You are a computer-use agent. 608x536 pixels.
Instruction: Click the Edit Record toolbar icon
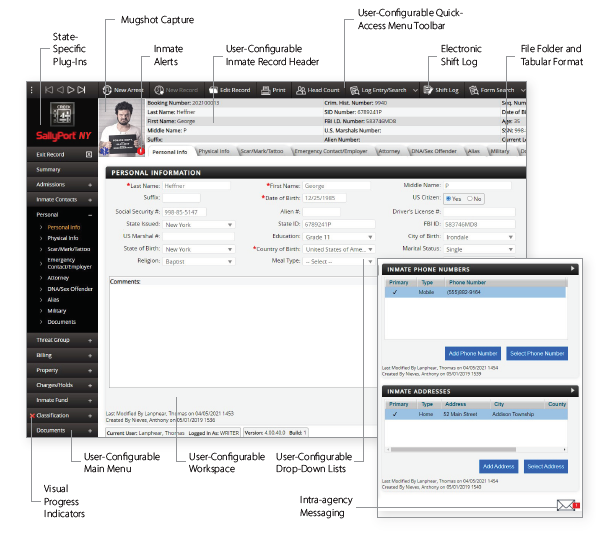pyautogui.click(x=213, y=90)
